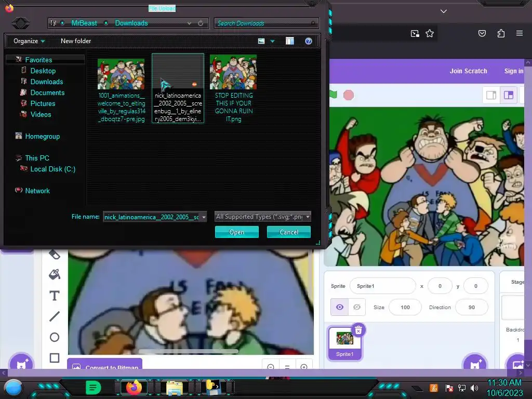Select the Text tool
Viewport: 532px width, 399px height.
pos(54,296)
